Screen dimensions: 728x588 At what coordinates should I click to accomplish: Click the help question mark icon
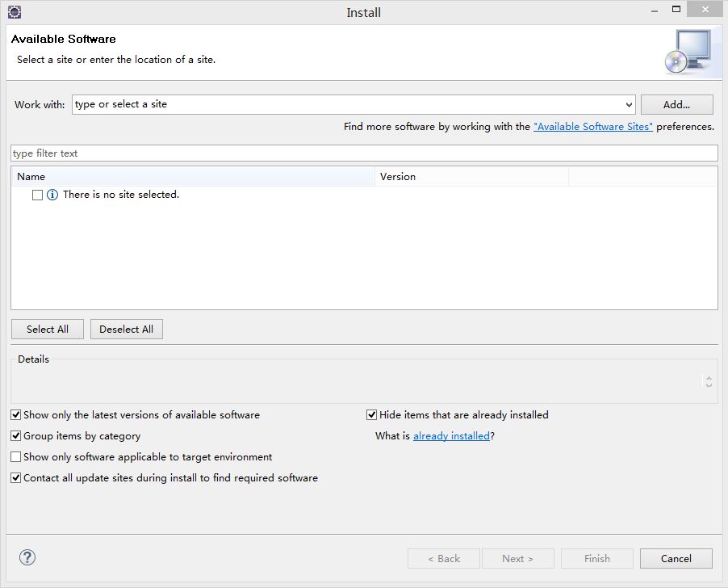27,557
